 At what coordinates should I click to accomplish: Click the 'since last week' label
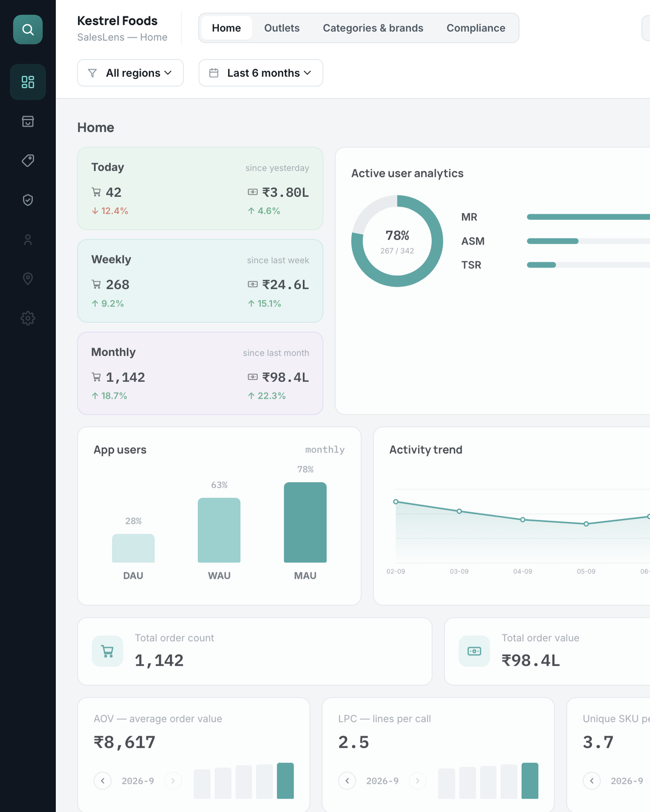click(278, 260)
